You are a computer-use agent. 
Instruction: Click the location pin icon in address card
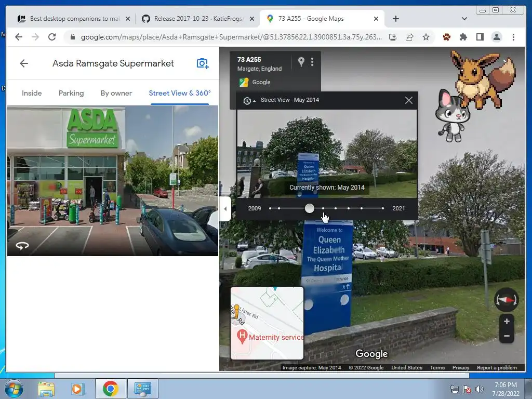click(x=301, y=62)
